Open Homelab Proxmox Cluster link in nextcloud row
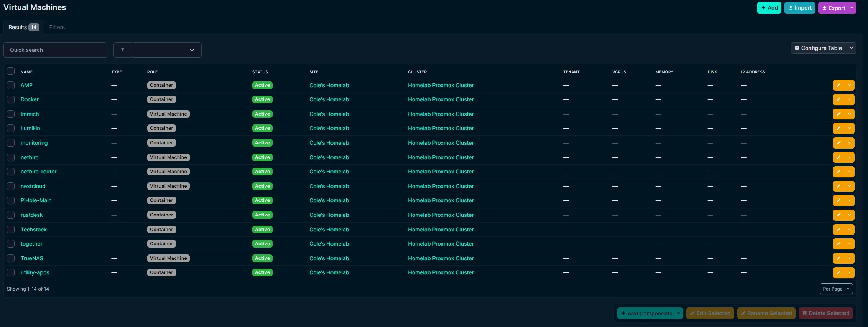This screenshot has height=327, width=868. pos(441,186)
